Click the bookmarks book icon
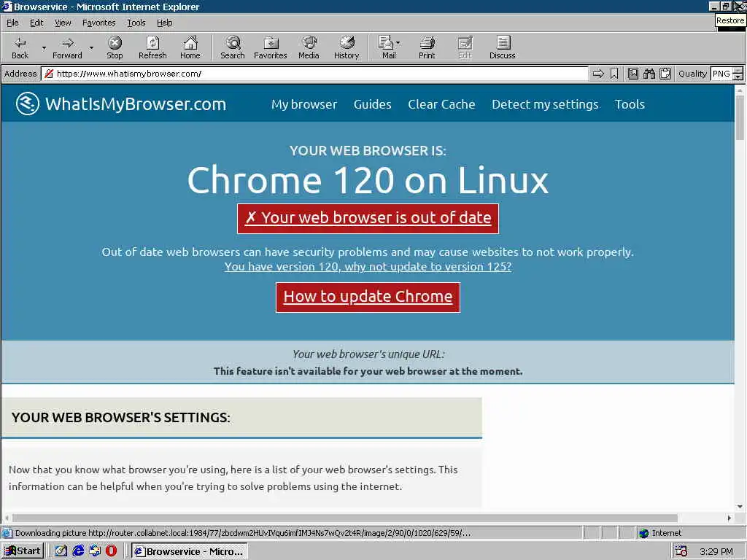 pos(632,74)
